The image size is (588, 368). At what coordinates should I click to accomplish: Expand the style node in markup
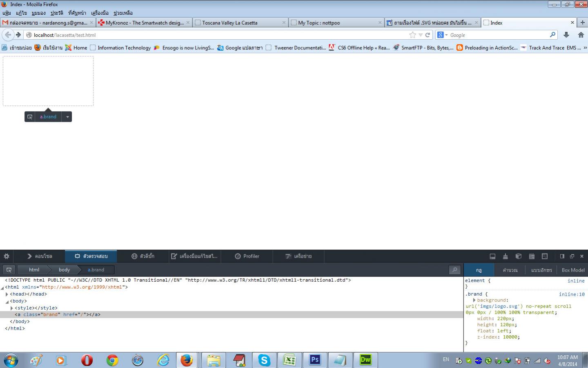12,308
